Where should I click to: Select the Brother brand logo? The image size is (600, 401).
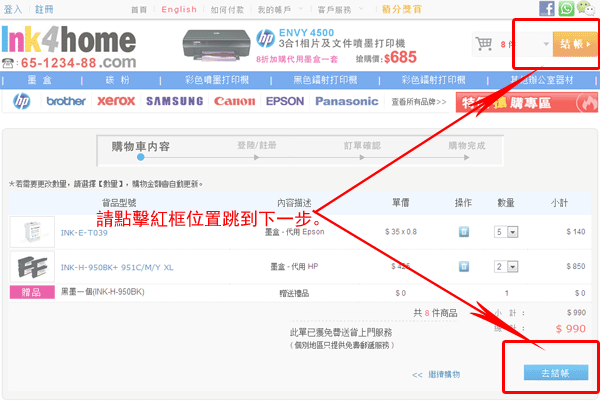tap(66, 101)
